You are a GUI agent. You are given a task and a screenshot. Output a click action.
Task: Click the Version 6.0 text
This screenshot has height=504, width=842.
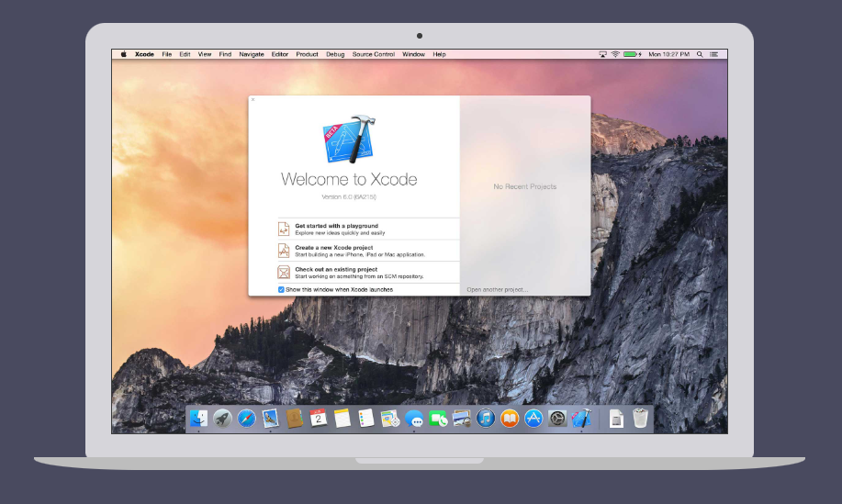349,197
